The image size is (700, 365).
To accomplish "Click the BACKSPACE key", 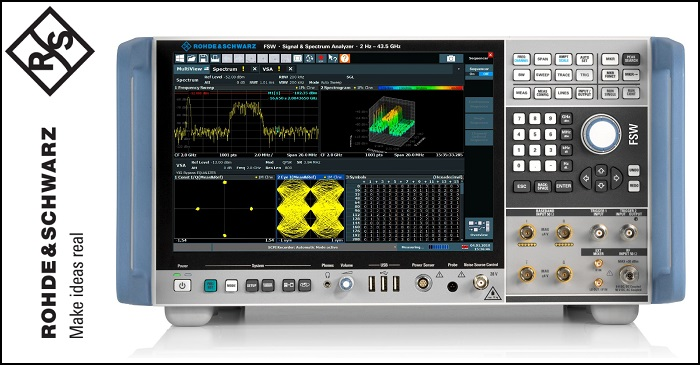I will coord(542,186).
